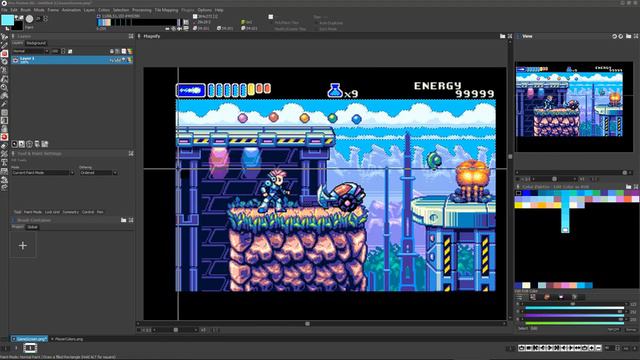Viewport: 640px width, 360px height.
Task: Maximize the Magnify canvas panel
Action: (x=510, y=36)
